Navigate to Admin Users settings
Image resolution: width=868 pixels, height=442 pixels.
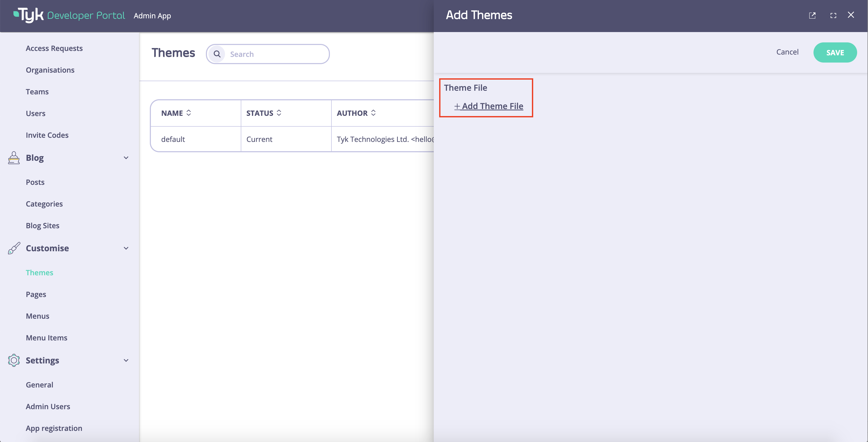coord(48,406)
